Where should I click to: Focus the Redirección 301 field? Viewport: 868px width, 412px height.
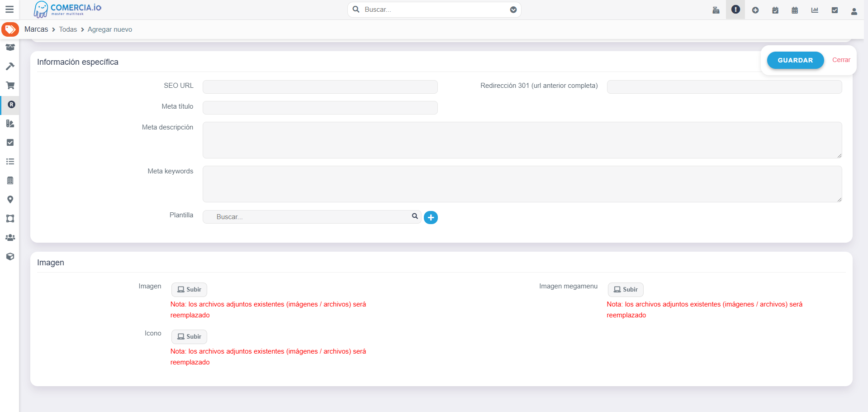724,87
